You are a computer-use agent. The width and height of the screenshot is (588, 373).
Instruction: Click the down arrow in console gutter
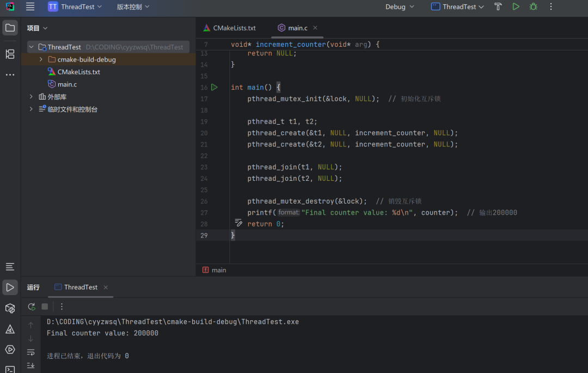[30, 339]
